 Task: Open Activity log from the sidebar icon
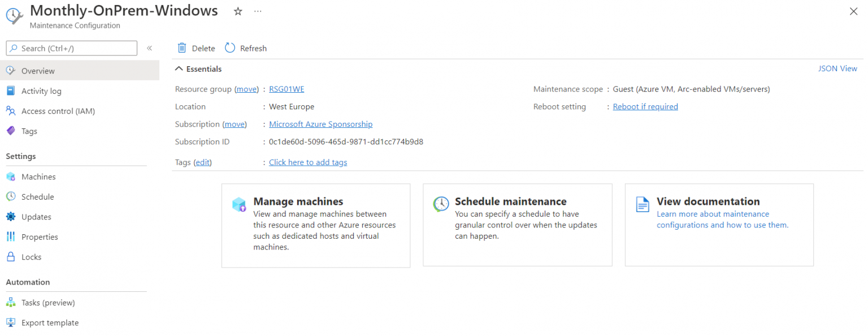[12, 91]
